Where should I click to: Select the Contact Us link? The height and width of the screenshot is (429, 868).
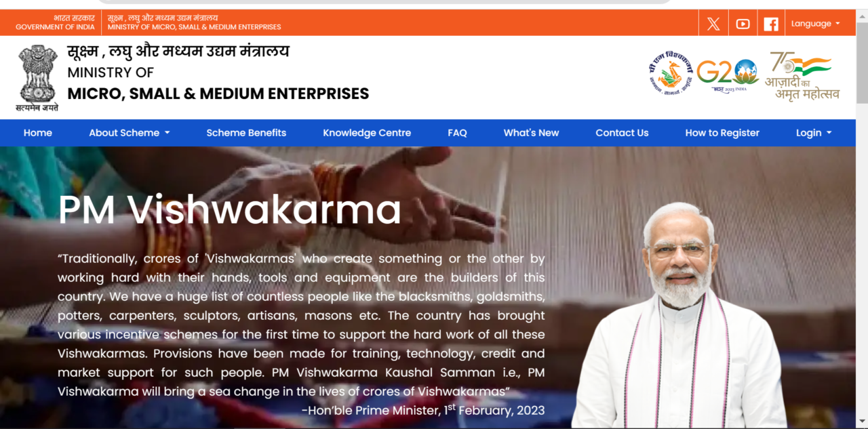click(622, 133)
